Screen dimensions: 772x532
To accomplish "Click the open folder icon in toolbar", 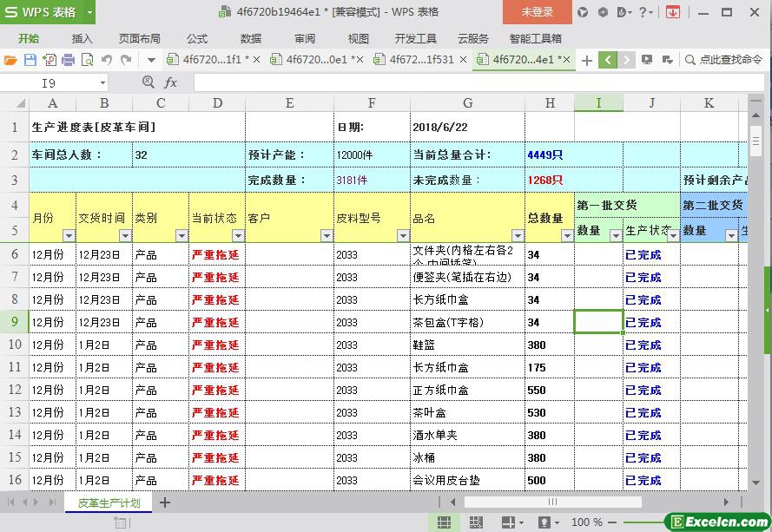I will click(x=10, y=60).
